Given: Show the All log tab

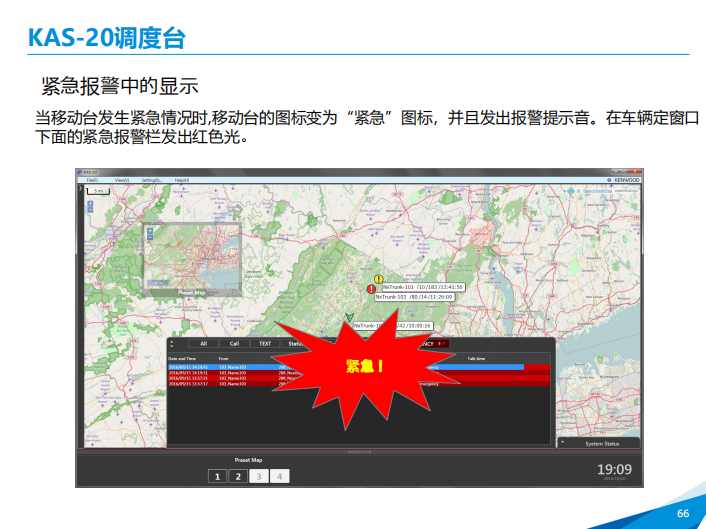Looking at the screenshot, I should click(203, 343).
